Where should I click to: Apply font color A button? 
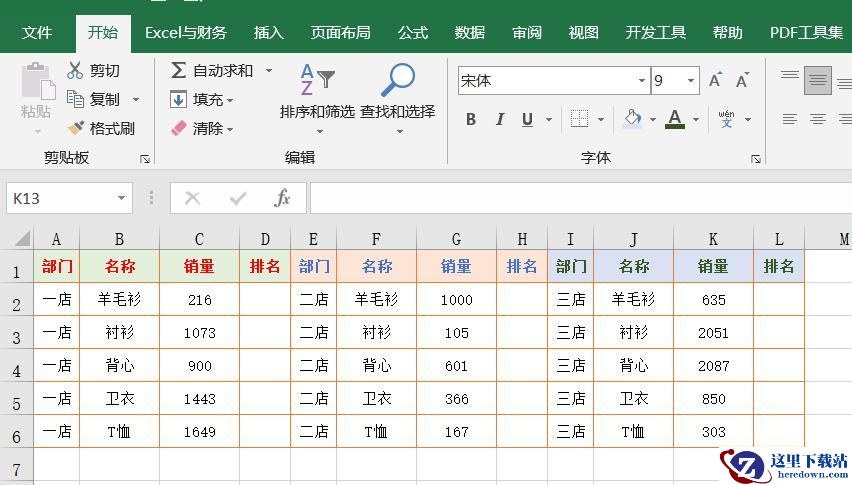tap(675, 119)
